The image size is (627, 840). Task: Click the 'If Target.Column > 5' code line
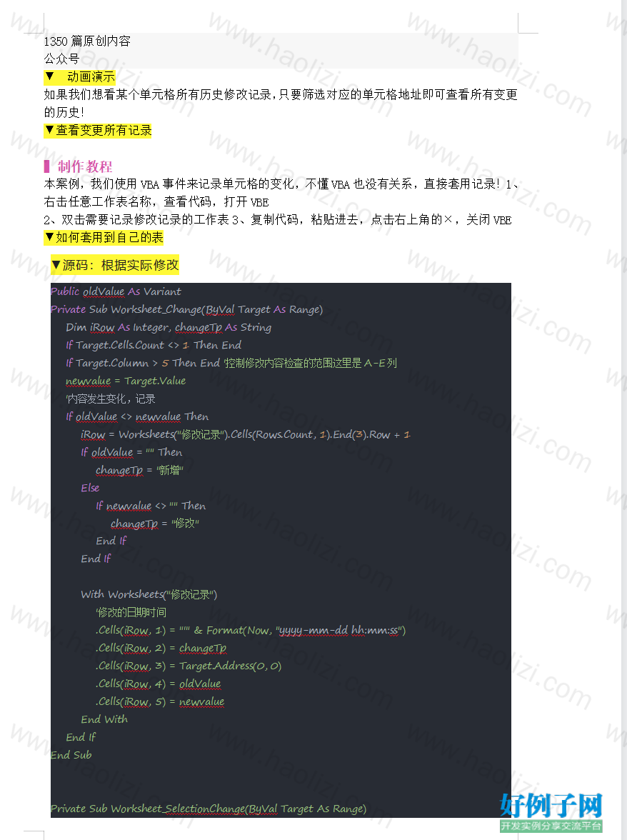(231, 363)
